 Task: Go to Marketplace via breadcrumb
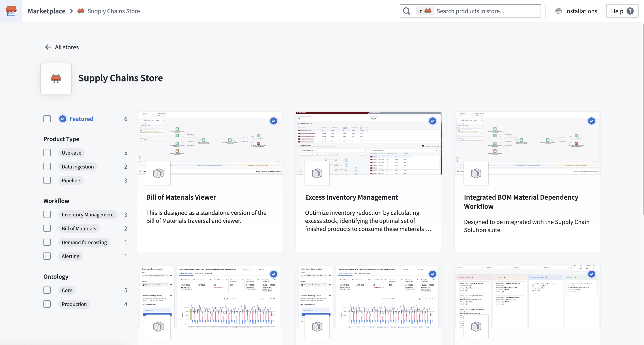click(x=47, y=11)
